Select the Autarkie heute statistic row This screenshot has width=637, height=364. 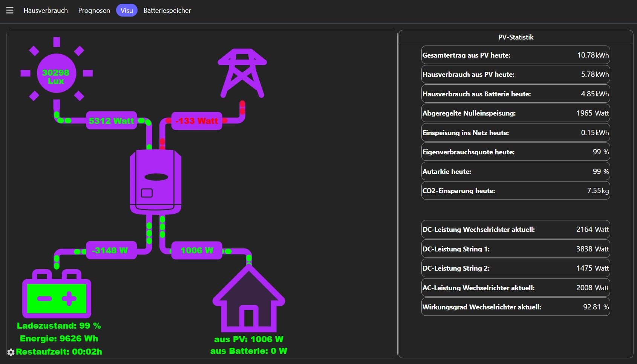pos(516,171)
